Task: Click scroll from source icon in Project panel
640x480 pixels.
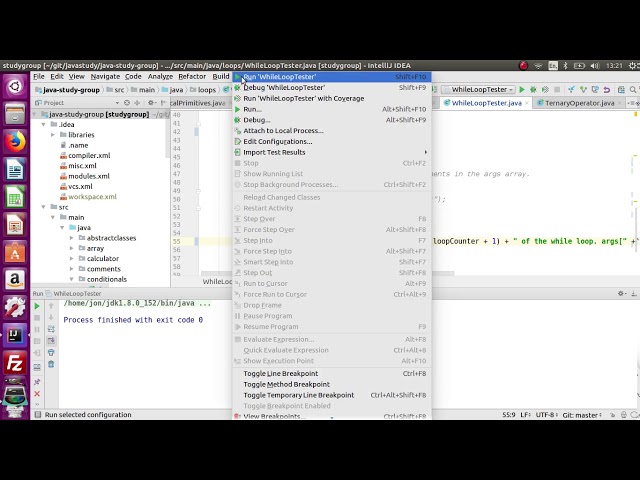Action: [x=127, y=103]
